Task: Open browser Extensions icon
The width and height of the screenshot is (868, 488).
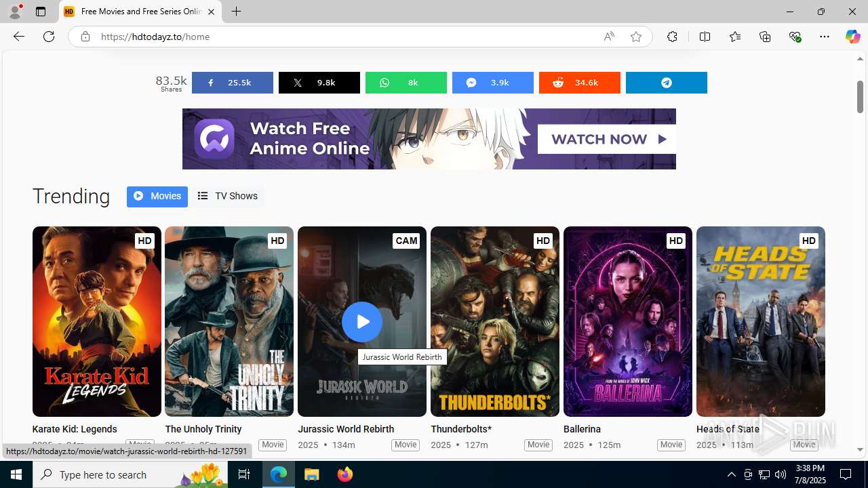Action: [672, 37]
